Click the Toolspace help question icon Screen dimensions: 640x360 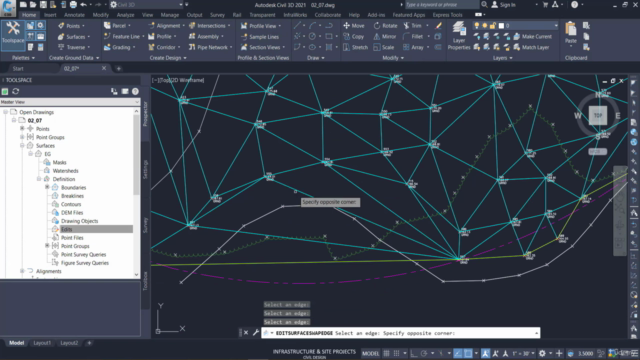pyautogui.click(x=135, y=91)
